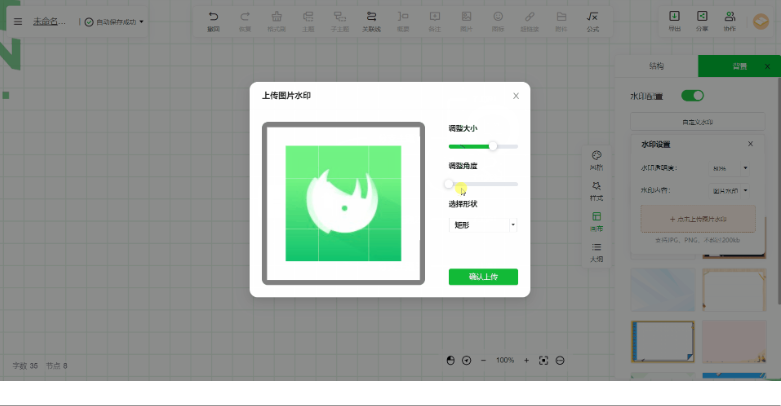This screenshot has height=406, width=781.
Task: Open the watermark content type dropdown
Action: 729,190
